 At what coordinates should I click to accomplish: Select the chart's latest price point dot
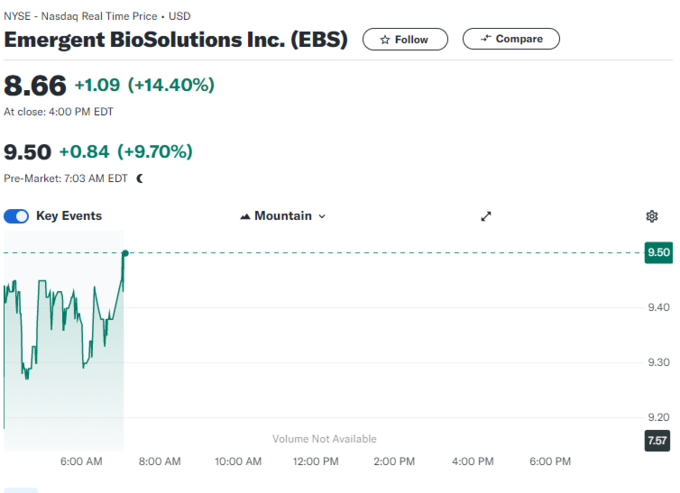click(x=125, y=253)
